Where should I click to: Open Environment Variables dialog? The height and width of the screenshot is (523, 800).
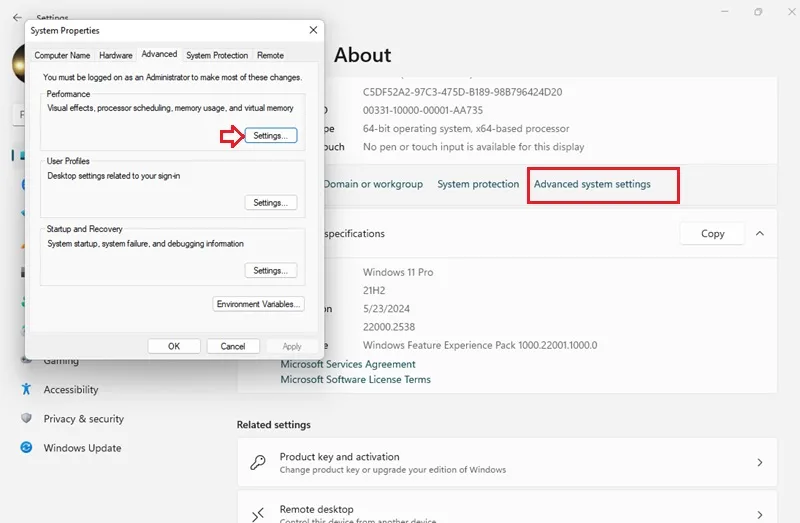pos(258,304)
